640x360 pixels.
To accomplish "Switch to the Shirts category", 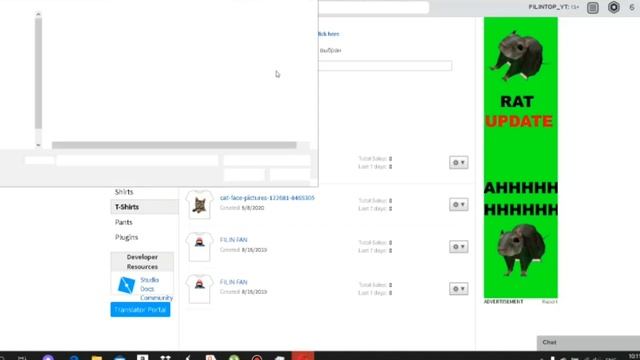I will point(124,192).
